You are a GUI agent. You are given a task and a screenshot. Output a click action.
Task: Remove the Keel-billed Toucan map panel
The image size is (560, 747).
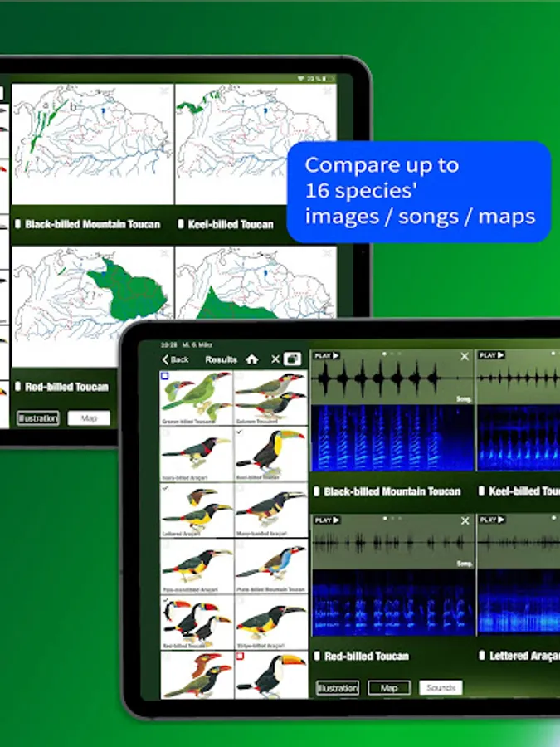tap(328, 90)
